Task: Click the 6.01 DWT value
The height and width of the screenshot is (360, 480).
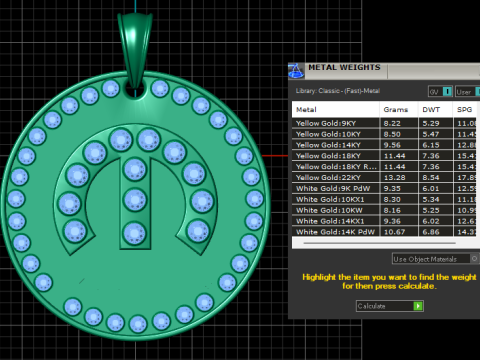Action: click(x=431, y=189)
